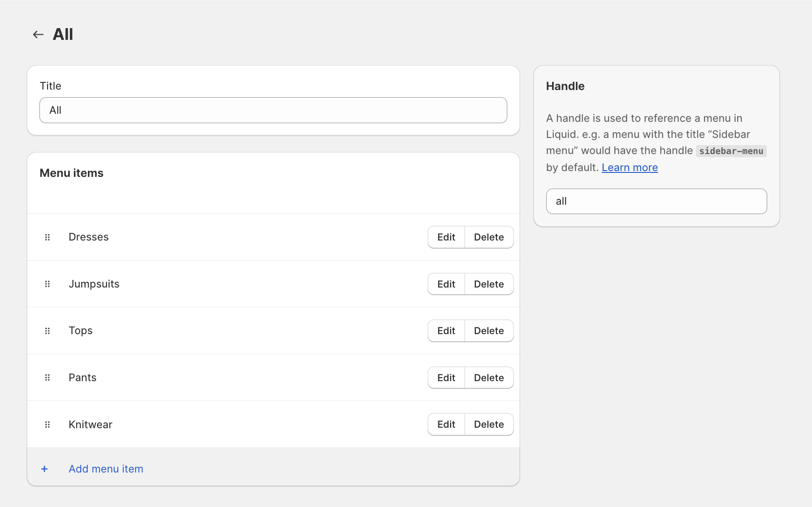The image size is (812, 507).
Task: Select the Handle field containing all
Action: [656, 201]
